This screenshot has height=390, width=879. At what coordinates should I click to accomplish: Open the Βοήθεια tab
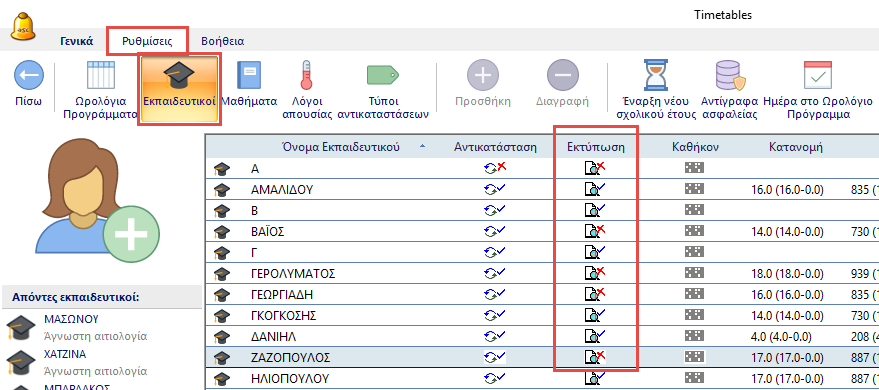tap(223, 41)
